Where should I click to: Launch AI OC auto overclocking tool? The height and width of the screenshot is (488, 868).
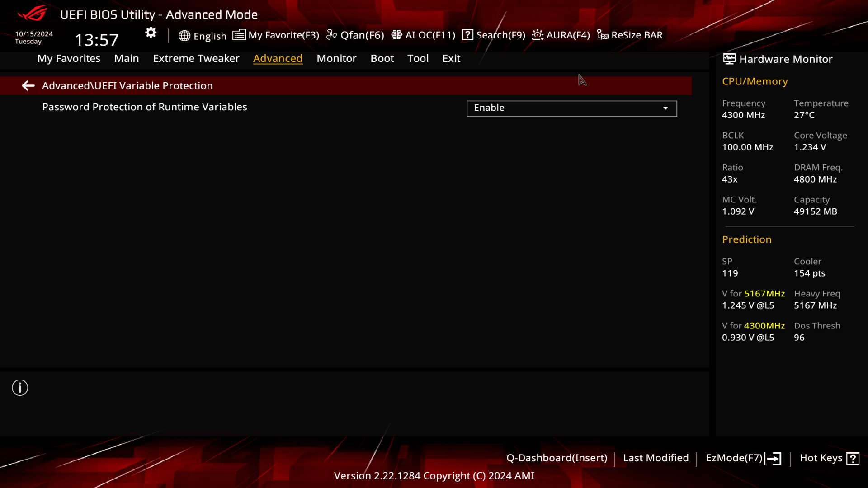click(425, 34)
